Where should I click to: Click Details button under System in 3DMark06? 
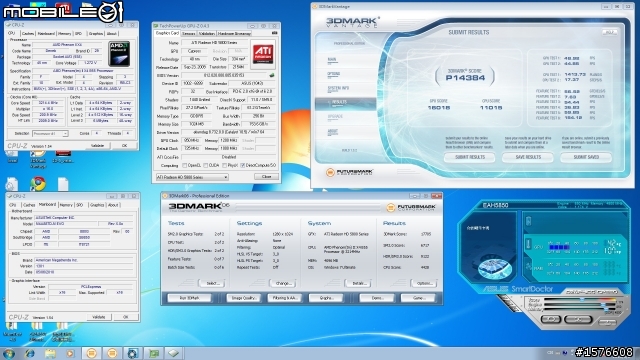[358, 283]
